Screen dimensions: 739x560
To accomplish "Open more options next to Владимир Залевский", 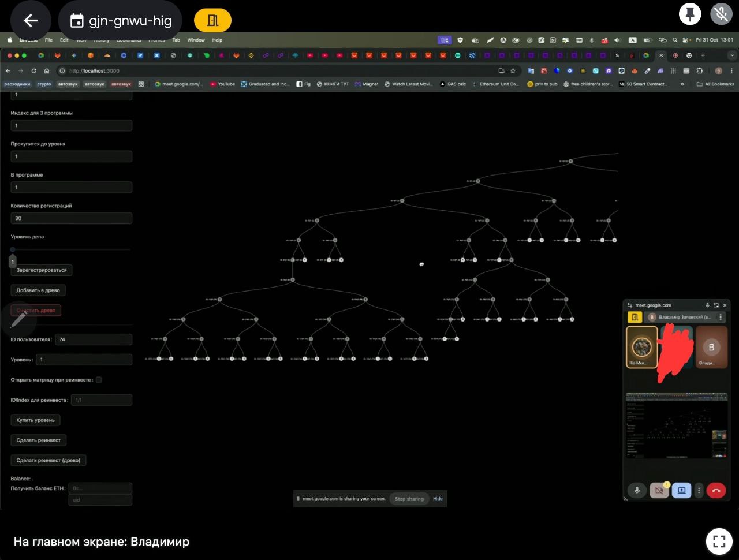I will coord(721,317).
